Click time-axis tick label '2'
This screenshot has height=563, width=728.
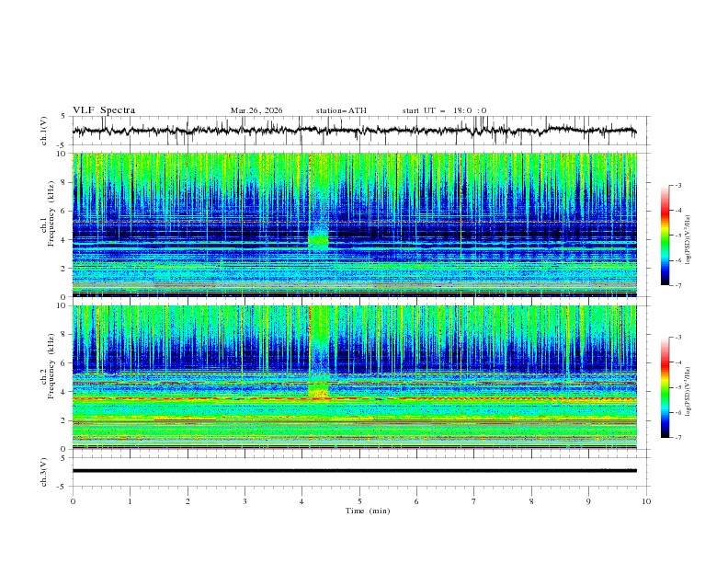(188, 501)
